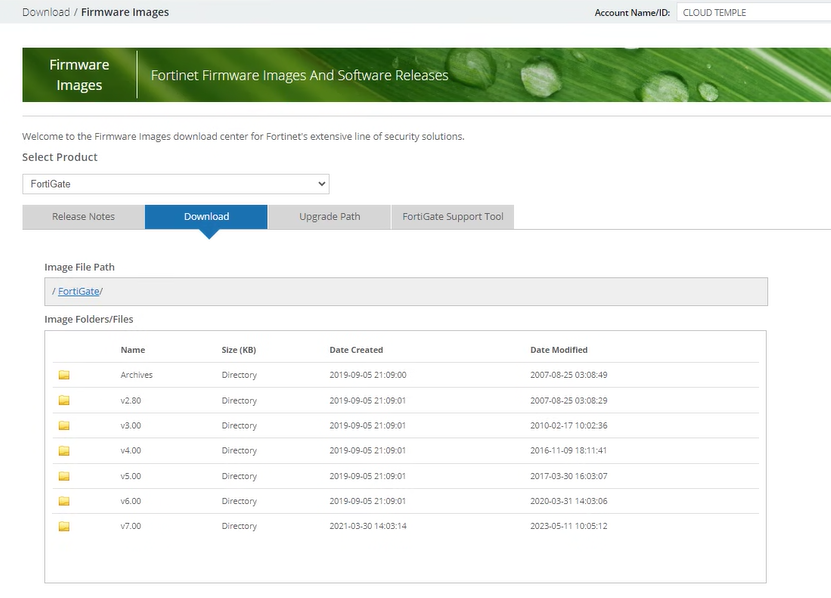Image resolution: width=831 pixels, height=598 pixels.
Task: Open the v7.00 directory name
Action: point(132,526)
